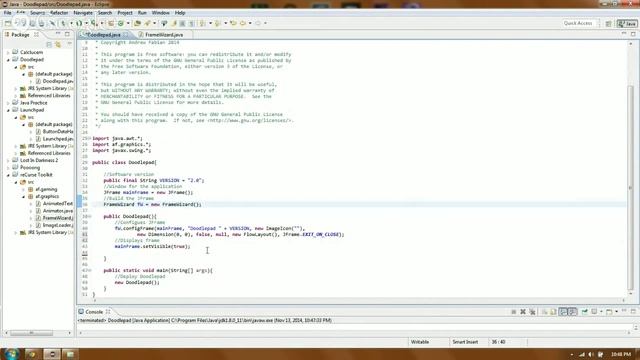The width and height of the screenshot is (640, 360).
Task: Click the Last Edit Location icon
Action: (x=233, y=23)
